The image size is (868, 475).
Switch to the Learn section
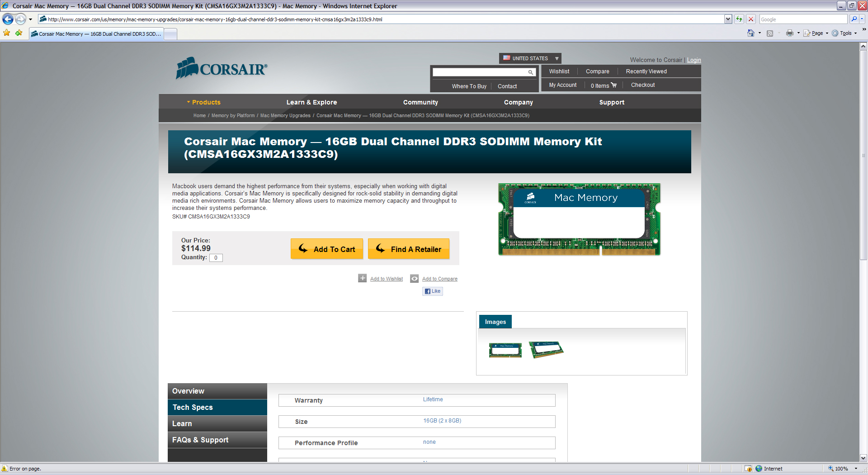tap(217, 424)
